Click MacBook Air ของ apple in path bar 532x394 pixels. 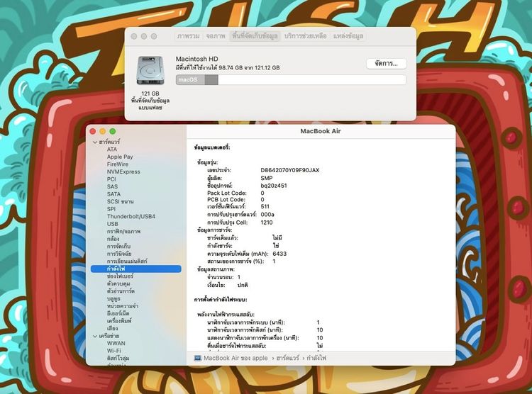pyautogui.click(x=235, y=358)
